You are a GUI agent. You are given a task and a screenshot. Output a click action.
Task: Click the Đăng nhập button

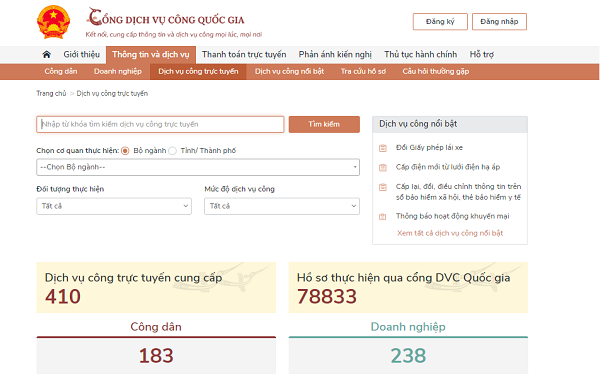point(499,21)
